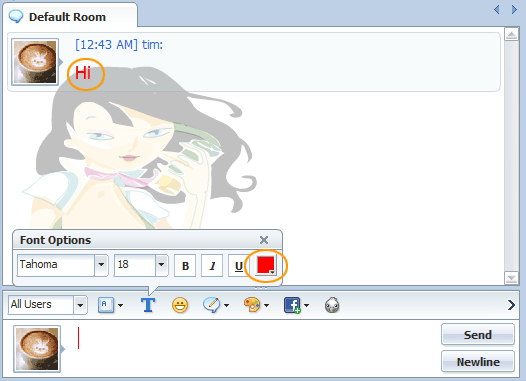The width and height of the screenshot is (526, 381).
Task: Expand toolbar with right chevron arrow
Action: coord(511,305)
